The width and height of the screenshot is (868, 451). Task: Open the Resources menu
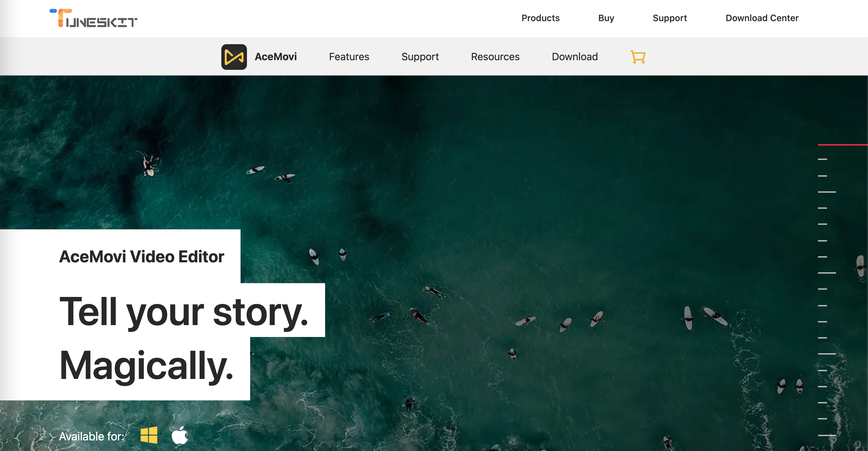pos(495,57)
